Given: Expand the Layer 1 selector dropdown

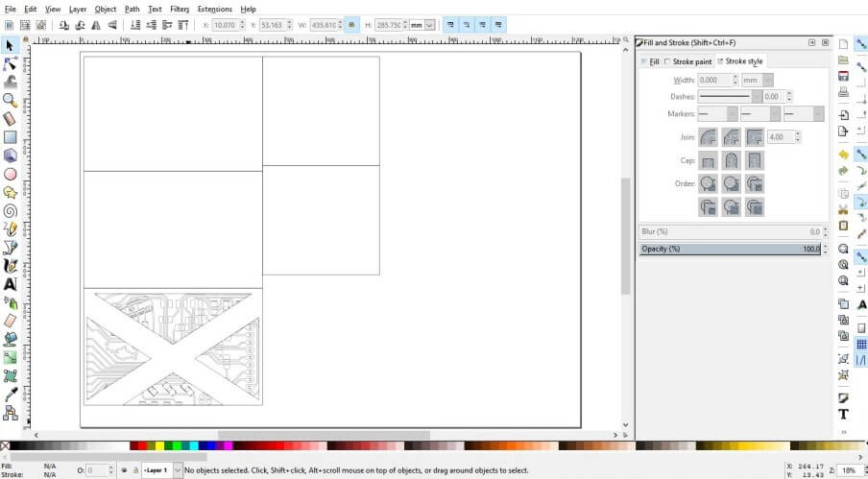Looking at the screenshot, I should (178, 470).
